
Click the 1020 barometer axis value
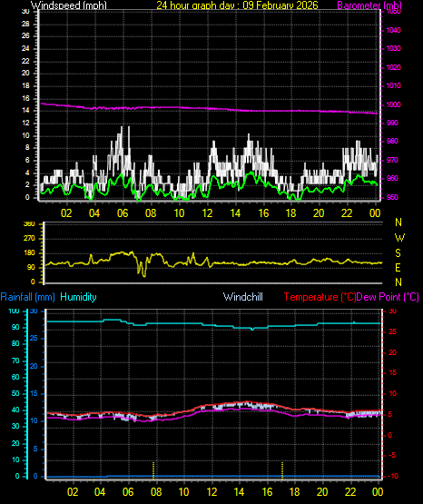pyautogui.click(x=393, y=67)
